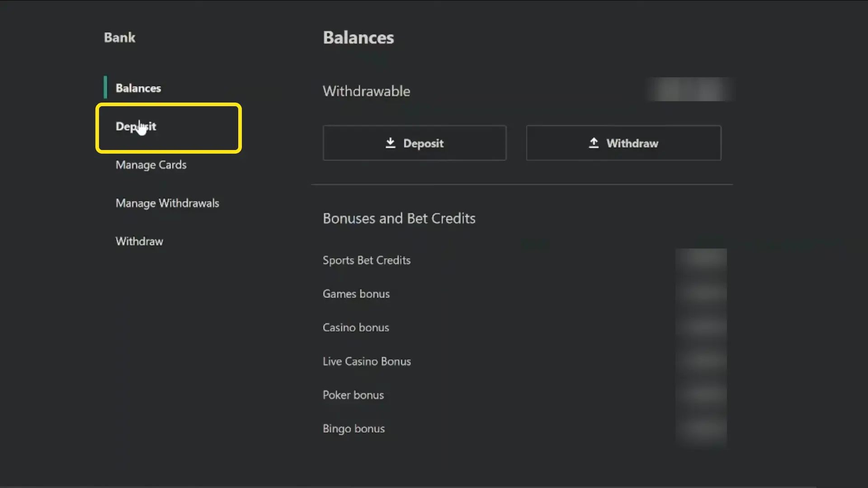Select the Casino bonus row label
Viewport: 868px width, 488px height.
[356, 328]
